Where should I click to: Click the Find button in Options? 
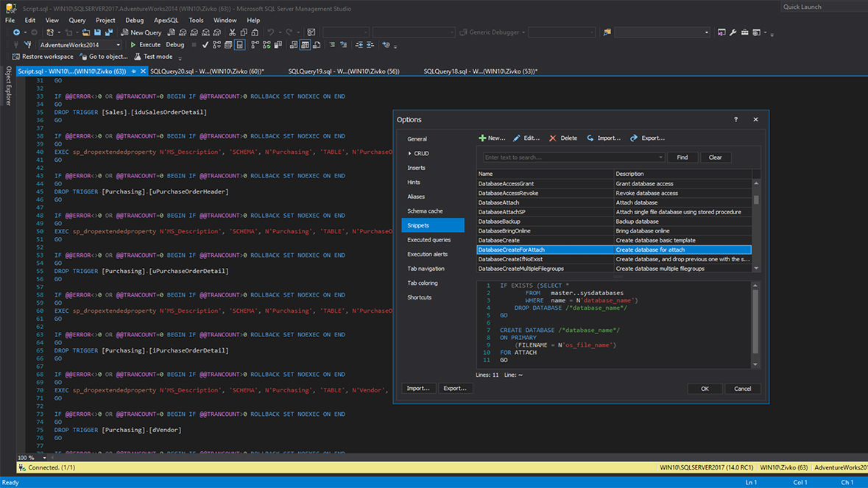pyautogui.click(x=682, y=157)
